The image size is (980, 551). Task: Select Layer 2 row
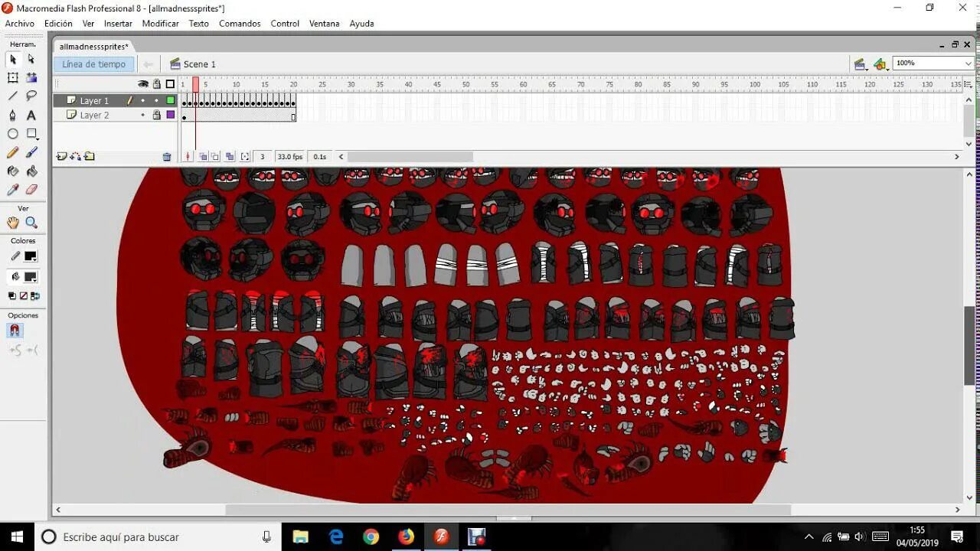point(116,115)
